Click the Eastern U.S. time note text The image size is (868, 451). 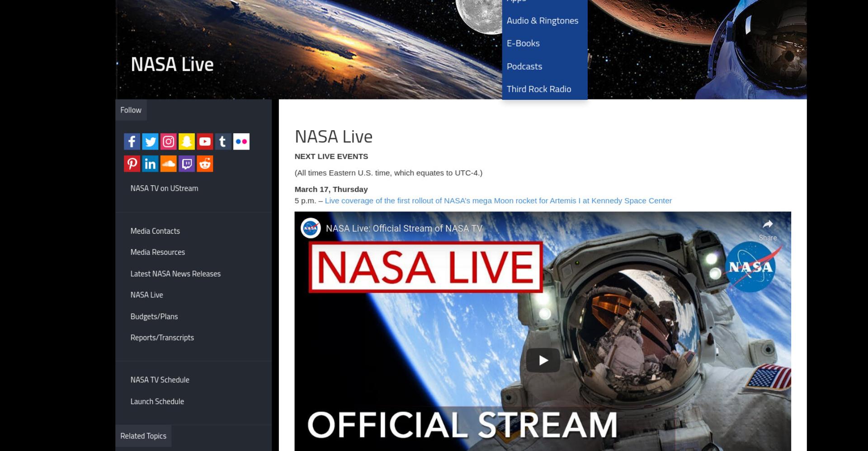coord(388,173)
